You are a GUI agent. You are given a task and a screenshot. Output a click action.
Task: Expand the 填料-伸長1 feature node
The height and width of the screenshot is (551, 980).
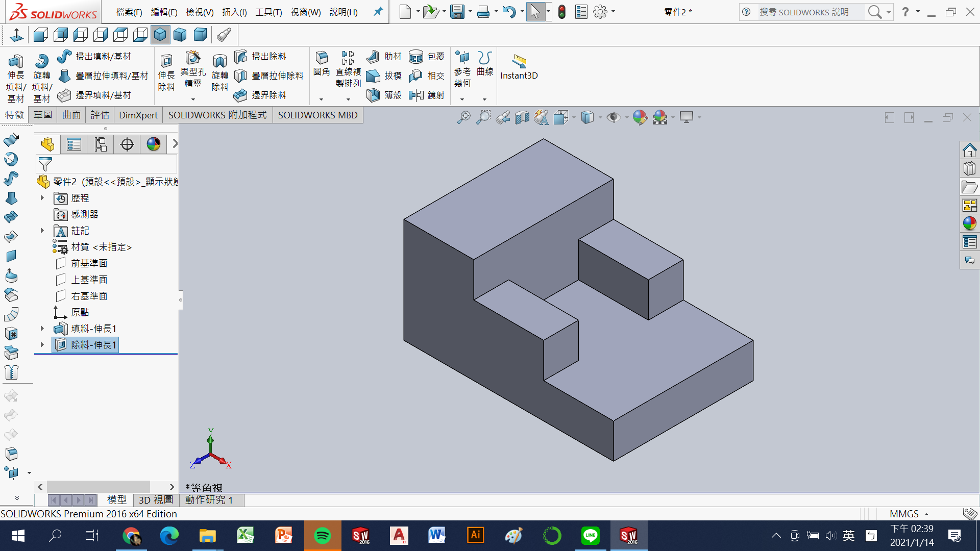pyautogui.click(x=42, y=329)
